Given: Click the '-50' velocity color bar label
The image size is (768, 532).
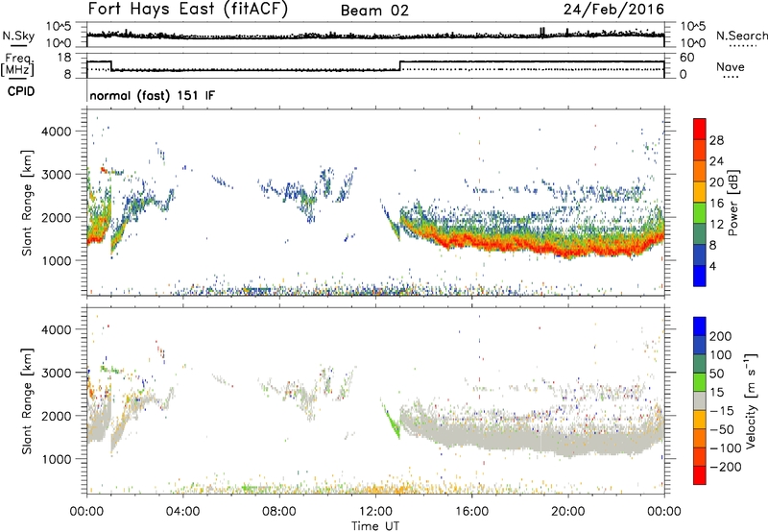Looking at the screenshot, I should (x=722, y=429).
